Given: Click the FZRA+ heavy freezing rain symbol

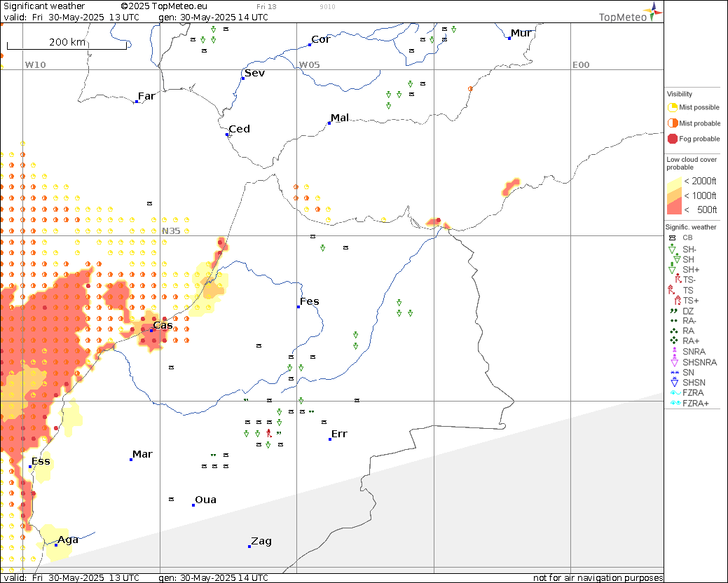Looking at the screenshot, I should point(675,403).
